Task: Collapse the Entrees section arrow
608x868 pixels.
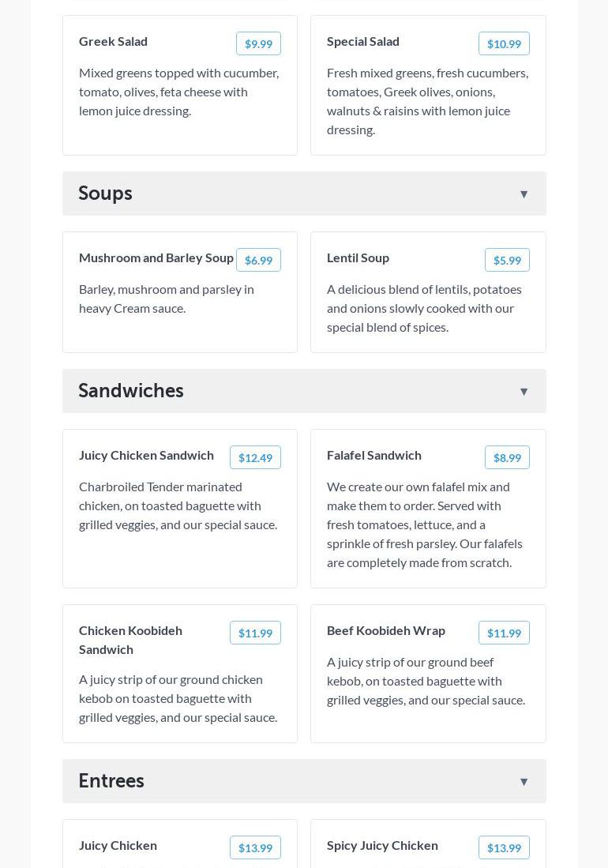Action: coord(524,782)
